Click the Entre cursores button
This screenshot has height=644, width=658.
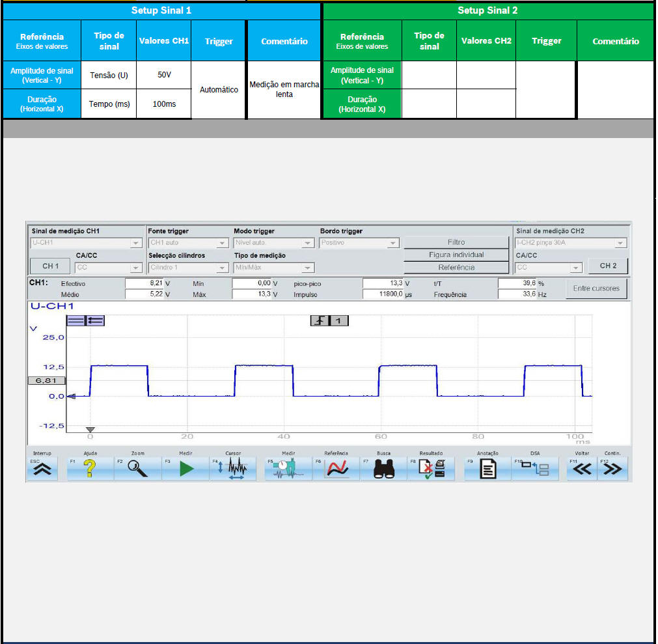(597, 288)
